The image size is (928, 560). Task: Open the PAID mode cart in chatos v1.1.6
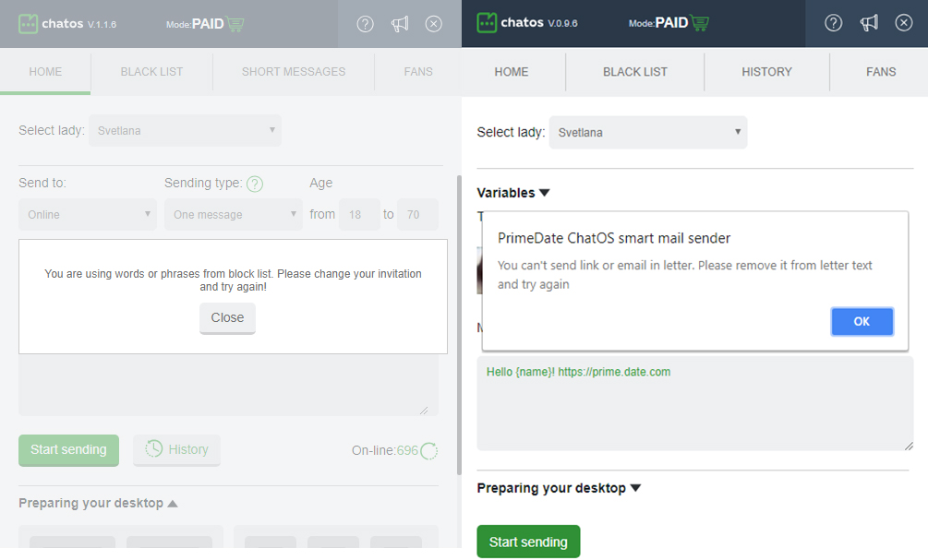[235, 24]
